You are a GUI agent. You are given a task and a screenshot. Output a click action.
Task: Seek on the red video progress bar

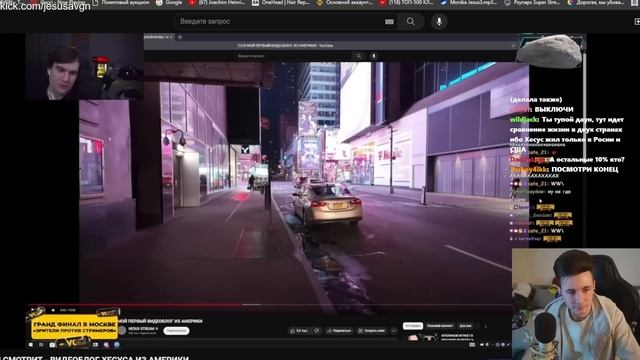tap(269, 304)
